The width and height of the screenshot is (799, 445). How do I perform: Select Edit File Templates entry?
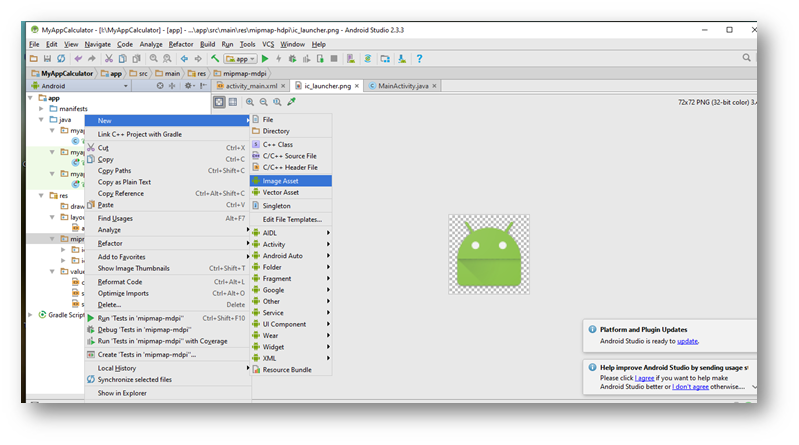[x=291, y=219]
